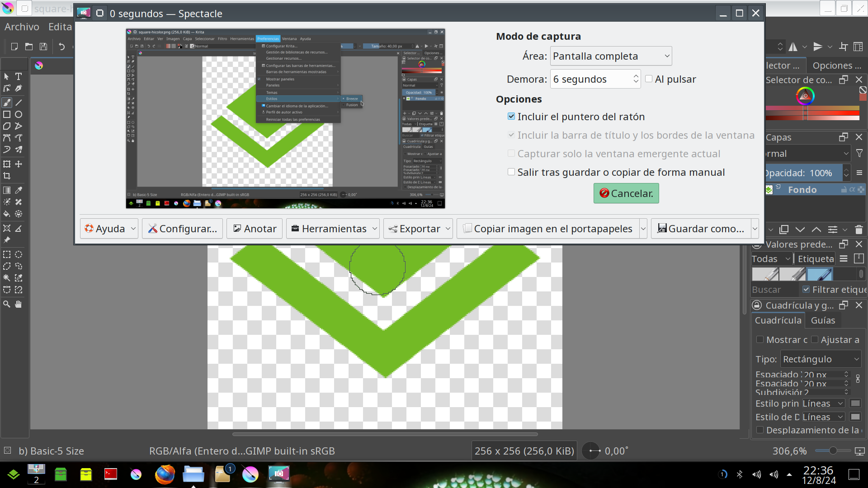The width and height of the screenshot is (868, 488).
Task: Select the Fill bucket tool
Action: [x=7, y=214]
